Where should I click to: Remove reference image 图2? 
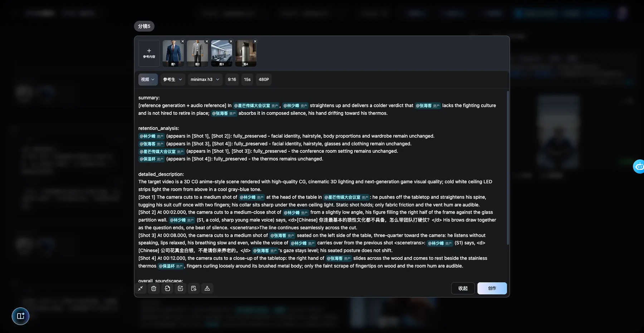(207, 42)
